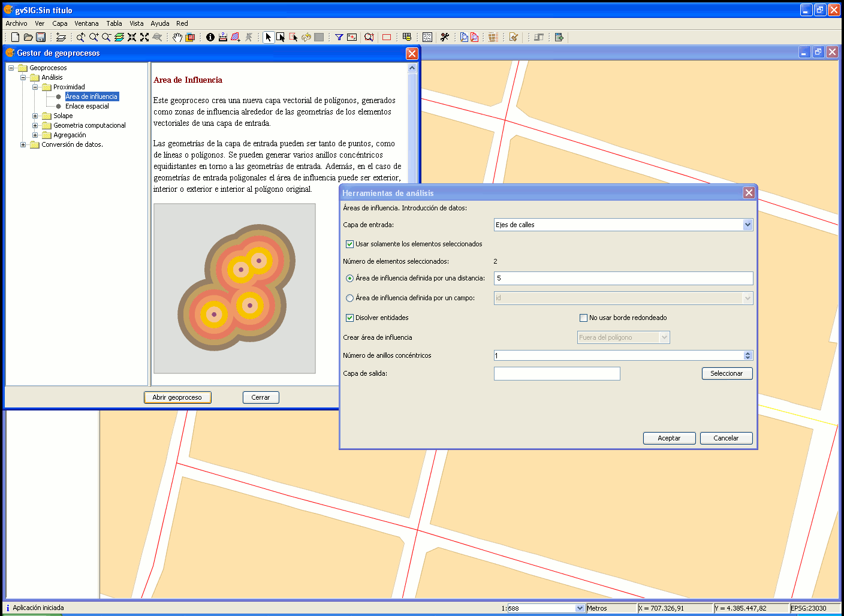Screen dimensions: 844x616
Task: Click the geoprocess manager icon at toolbar end
Action: [559, 37]
